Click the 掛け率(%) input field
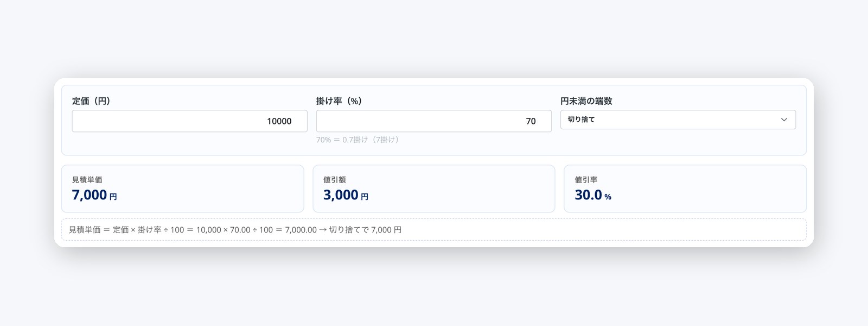This screenshot has width=868, height=326. pyautogui.click(x=433, y=121)
